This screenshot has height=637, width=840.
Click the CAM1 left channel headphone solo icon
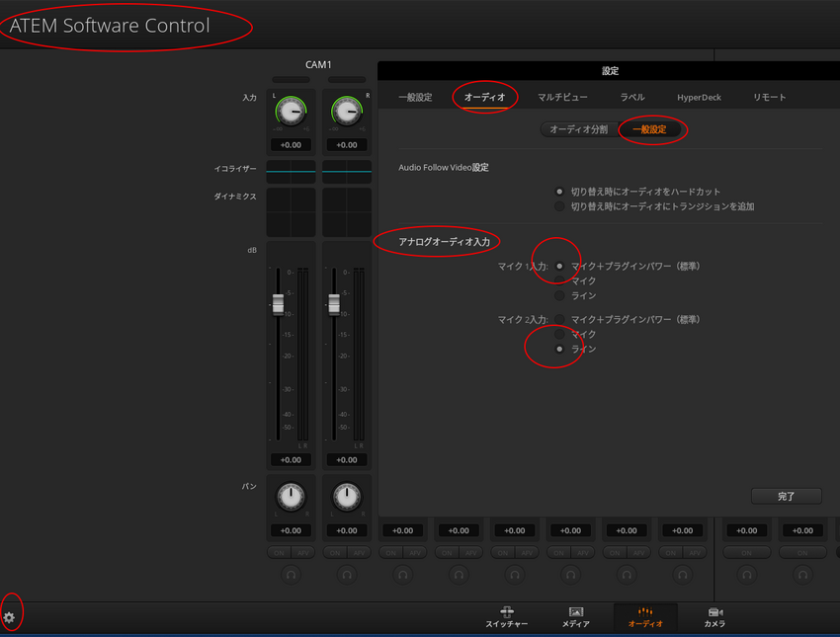(x=291, y=575)
